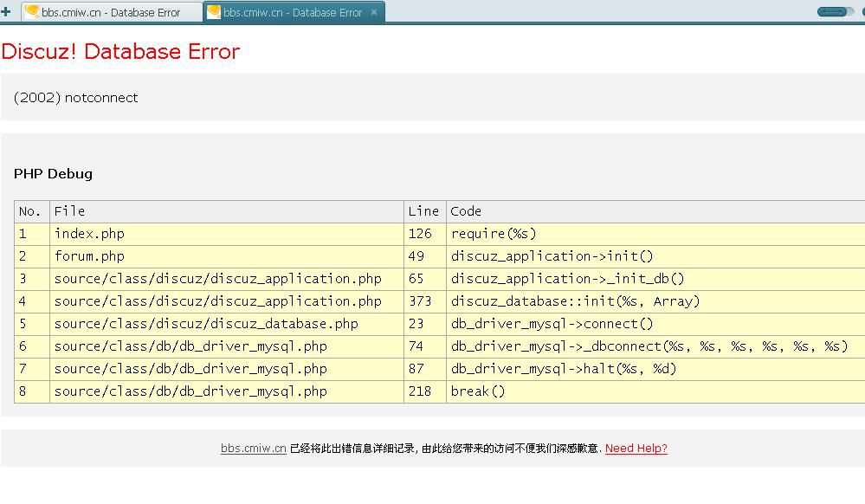Click the Code column header
Image resolution: width=865 pixels, height=504 pixels.
point(655,211)
